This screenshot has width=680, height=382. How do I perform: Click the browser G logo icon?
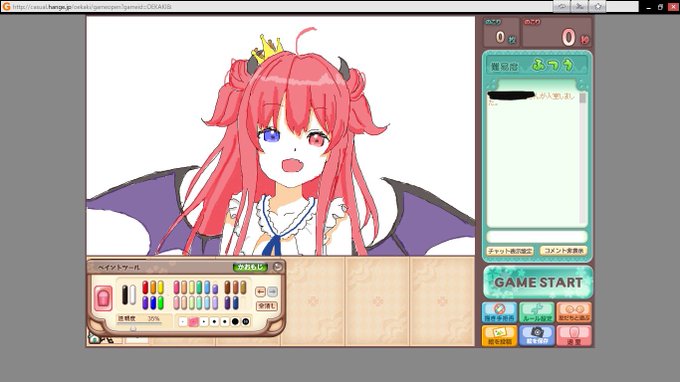point(6,7)
